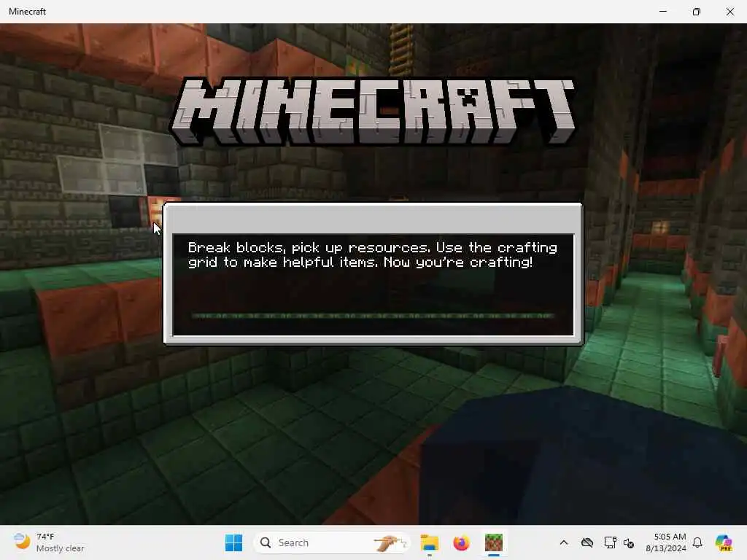Click the Minecraft grass block taskbar icon

click(494, 542)
